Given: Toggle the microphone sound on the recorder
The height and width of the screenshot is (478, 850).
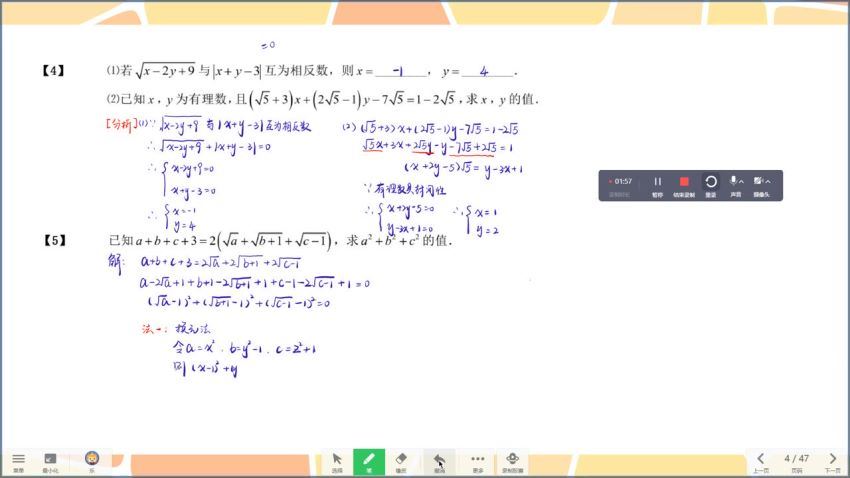Looking at the screenshot, I should 734,181.
